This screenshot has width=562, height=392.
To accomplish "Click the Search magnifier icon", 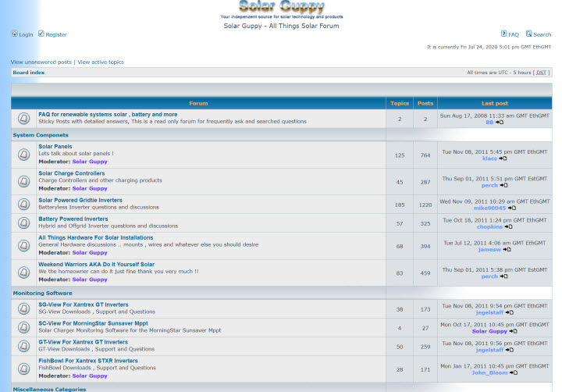I will pos(529,34).
